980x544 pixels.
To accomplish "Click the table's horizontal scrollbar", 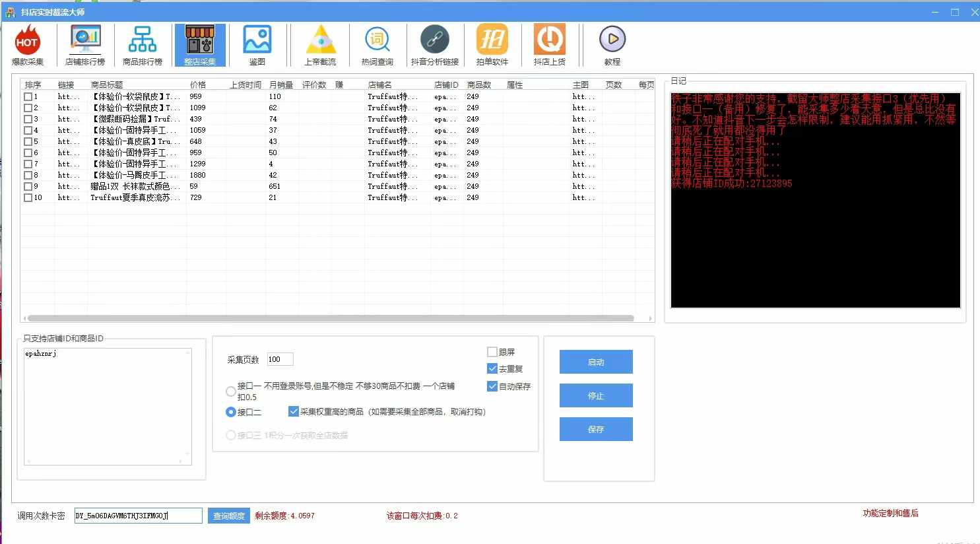I will [331, 318].
